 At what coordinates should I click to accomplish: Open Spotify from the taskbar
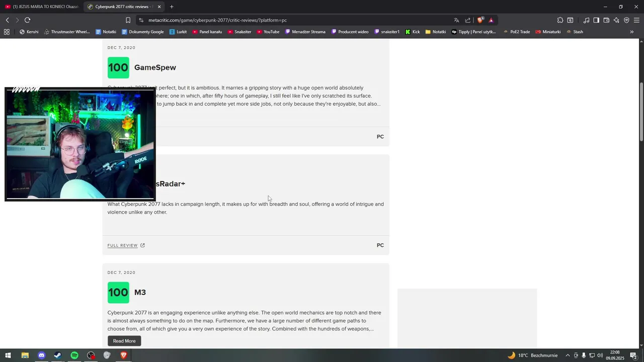[x=74, y=355]
